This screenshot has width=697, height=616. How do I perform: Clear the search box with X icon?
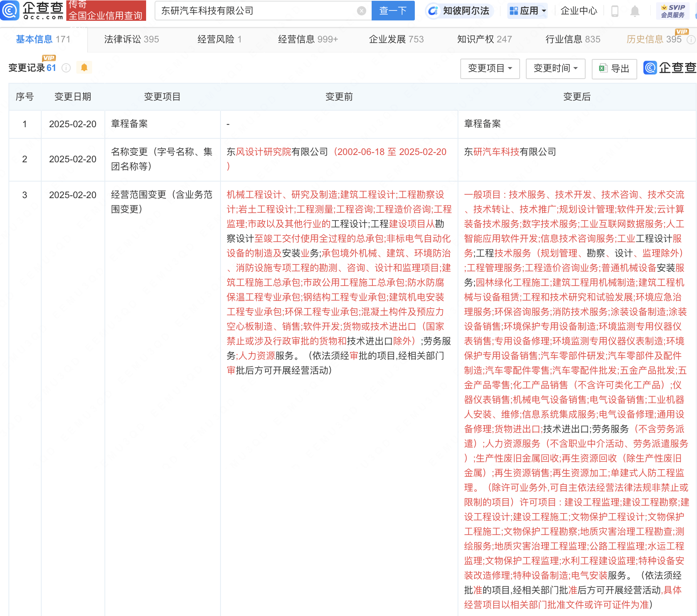coord(361,11)
